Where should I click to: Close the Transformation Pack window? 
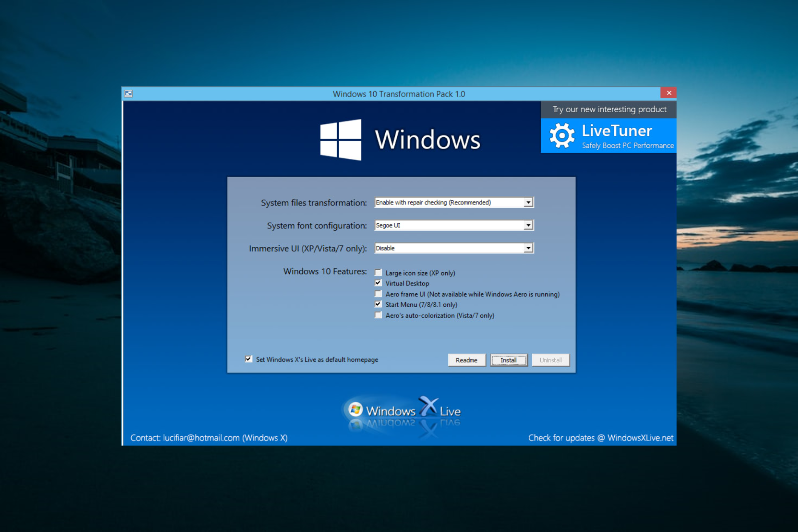tap(669, 93)
